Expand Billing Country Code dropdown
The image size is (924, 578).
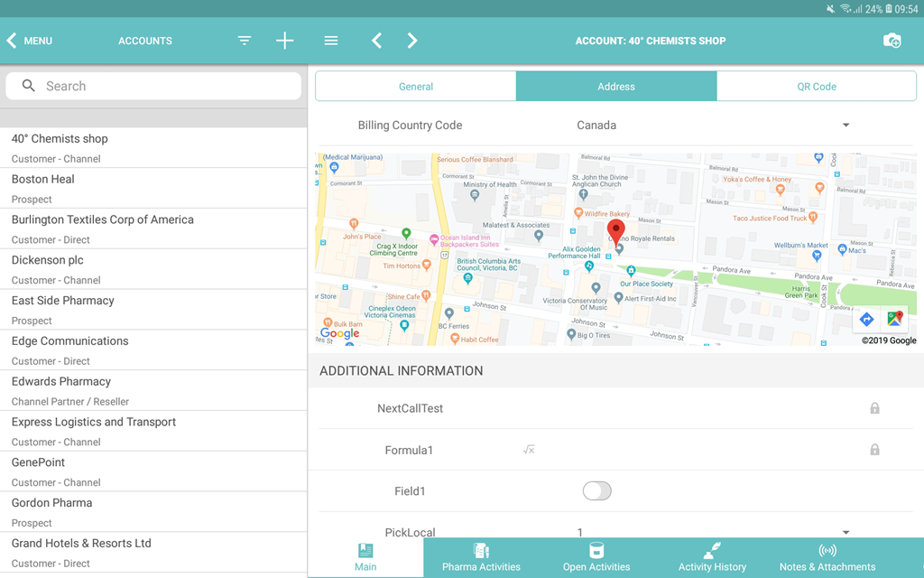pyautogui.click(x=845, y=126)
